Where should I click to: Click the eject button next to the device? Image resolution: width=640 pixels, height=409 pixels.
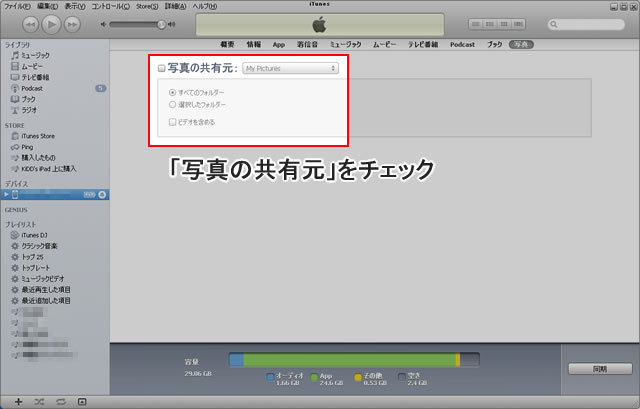(102, 195)
